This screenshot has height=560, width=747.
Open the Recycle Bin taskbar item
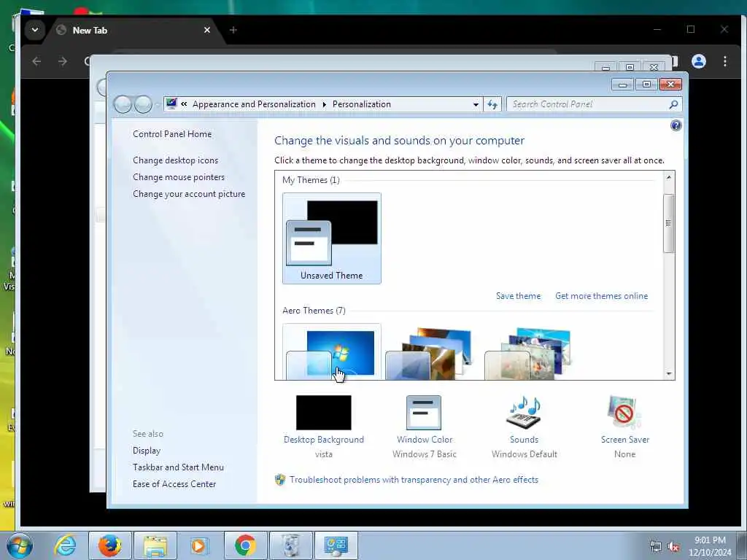pyautogui.click(x=290, y=545)
